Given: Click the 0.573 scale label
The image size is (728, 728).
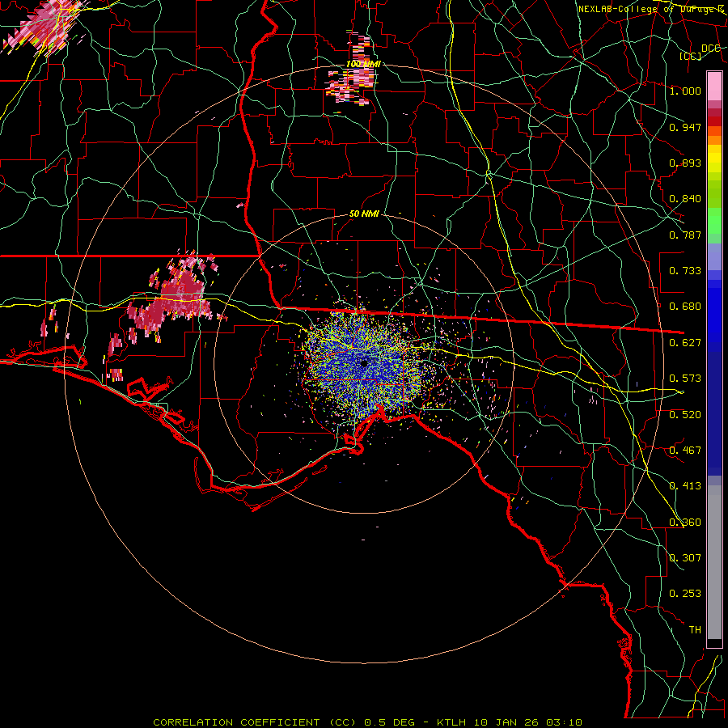Looking at the screenshot, I should click(x=685, y=379).
